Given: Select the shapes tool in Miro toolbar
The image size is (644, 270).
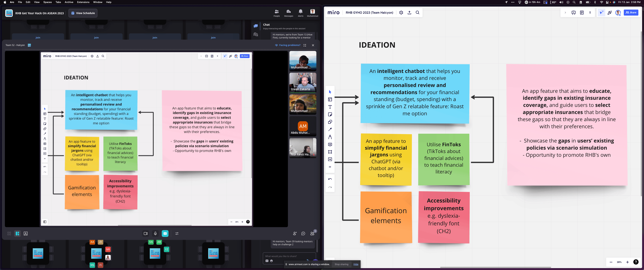Looking at the screenshot, I should coord(330,122).
